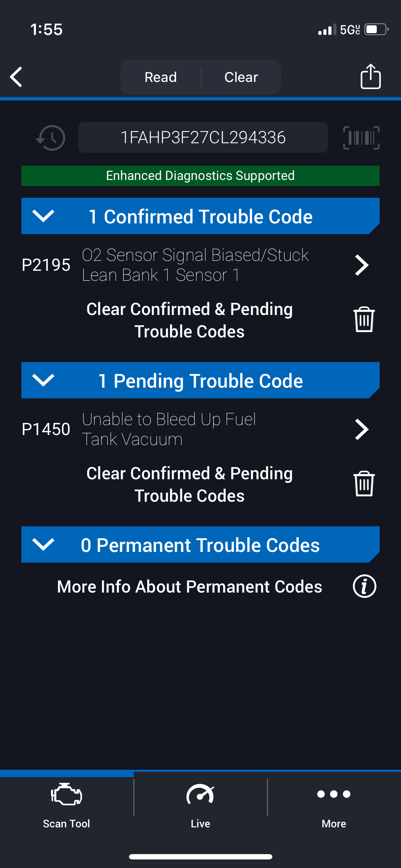This screenshot has height=868, width=401.
Task: Tap the VIN number field
Action: coord(203,138)
